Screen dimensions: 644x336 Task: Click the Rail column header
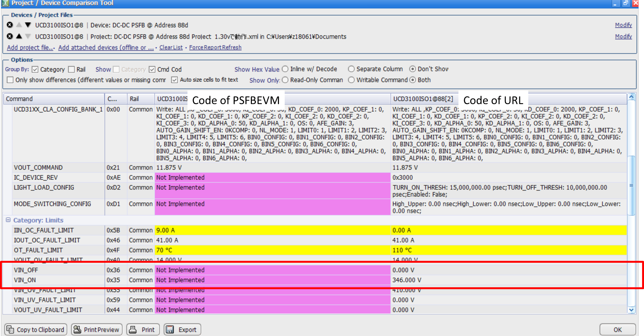pos(141,99)
